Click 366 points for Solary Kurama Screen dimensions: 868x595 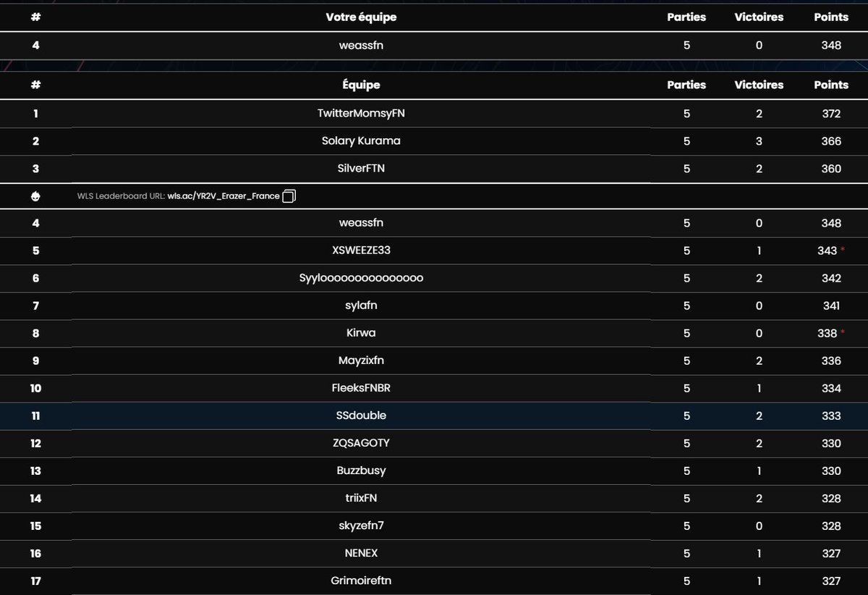(831, 141)
